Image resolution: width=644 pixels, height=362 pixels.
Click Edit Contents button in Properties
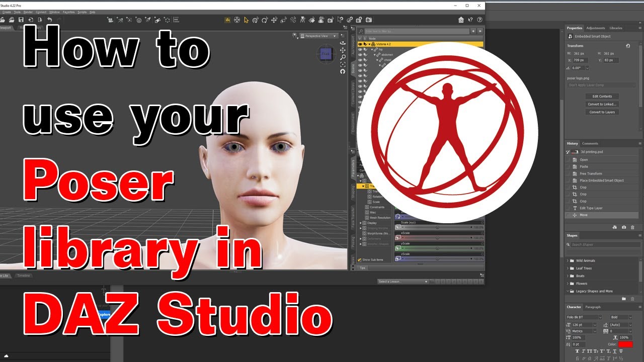pos(602,96)
